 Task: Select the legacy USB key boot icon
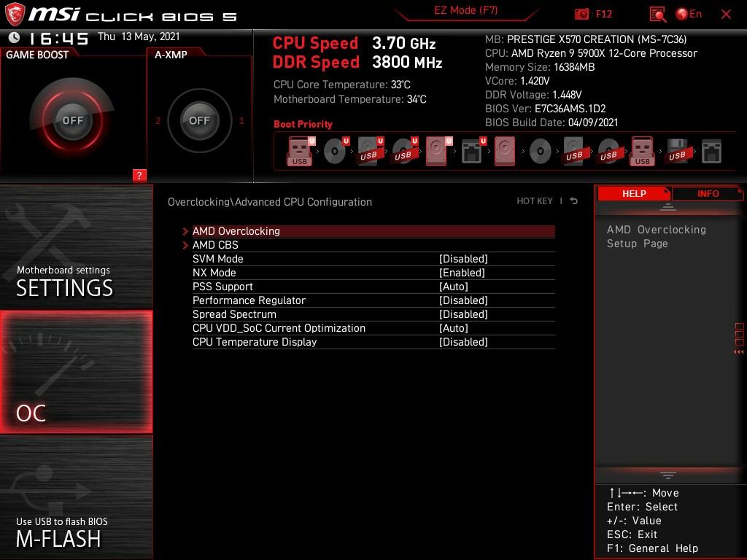[643, 152]
